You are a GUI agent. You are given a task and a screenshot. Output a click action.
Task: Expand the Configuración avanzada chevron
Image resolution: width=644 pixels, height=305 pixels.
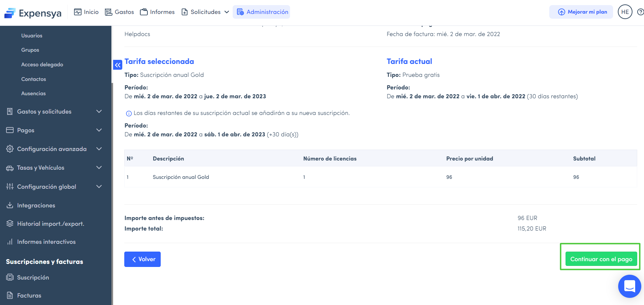click(x=99, y=149)
